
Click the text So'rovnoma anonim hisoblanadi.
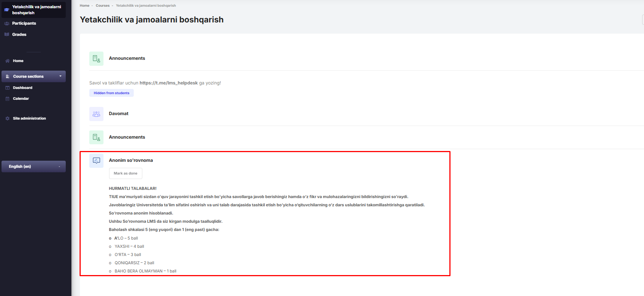click(x=141, y=213)
